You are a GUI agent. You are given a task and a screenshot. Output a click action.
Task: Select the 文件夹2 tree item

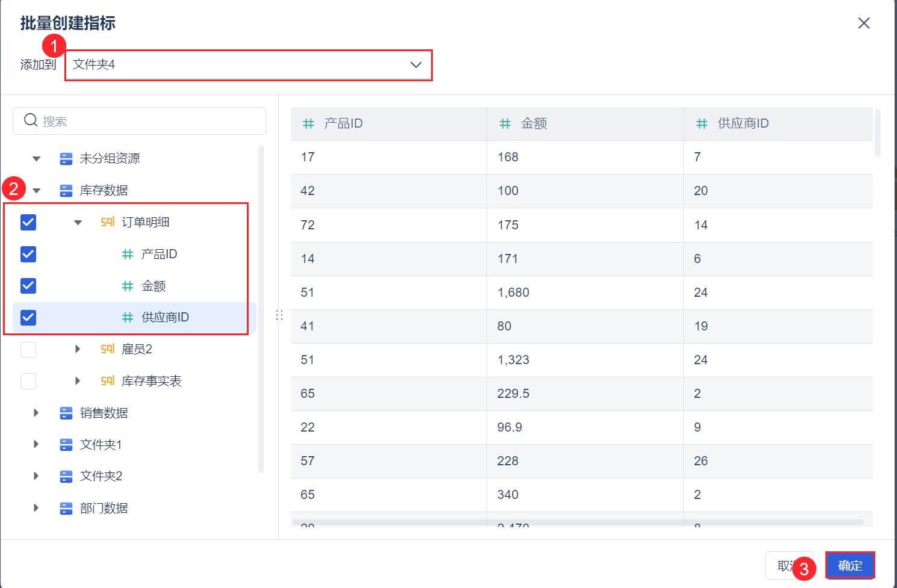(x=101, y=477)
